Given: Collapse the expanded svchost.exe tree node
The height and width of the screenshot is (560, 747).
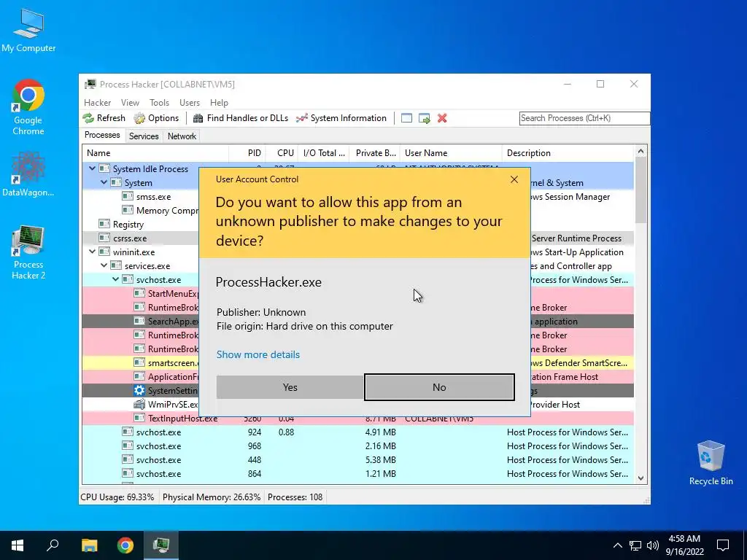Looking at the screenshot, I should 115,279.
